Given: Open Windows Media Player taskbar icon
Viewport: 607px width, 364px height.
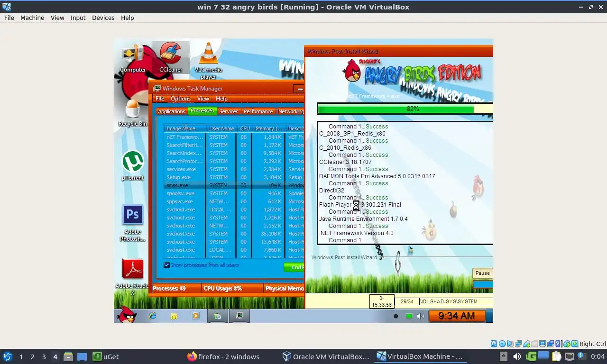Looking at the screenshot, I should pos(195,316).
